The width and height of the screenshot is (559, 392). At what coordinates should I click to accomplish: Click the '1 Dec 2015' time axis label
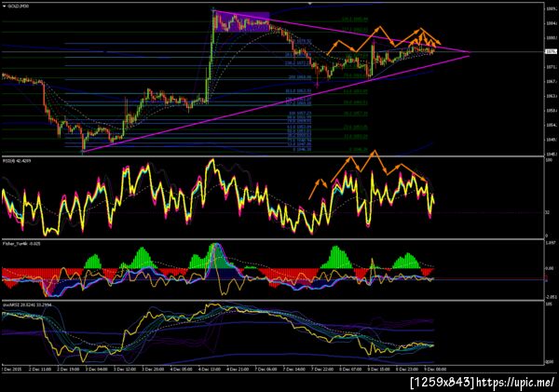click(11, 370)
